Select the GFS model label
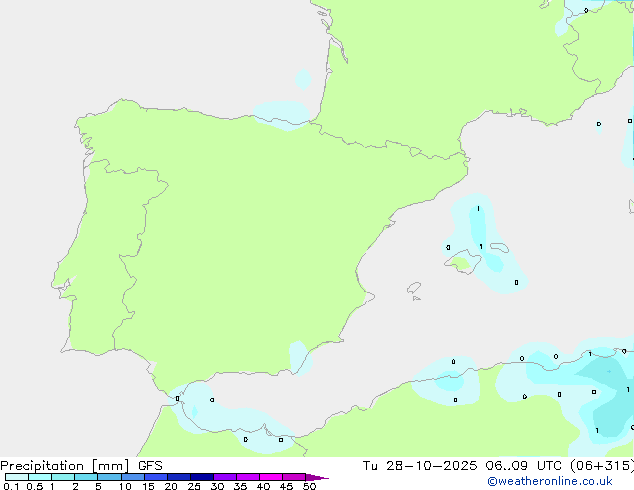Screen dimensions: 634x490 click(150, 465)
